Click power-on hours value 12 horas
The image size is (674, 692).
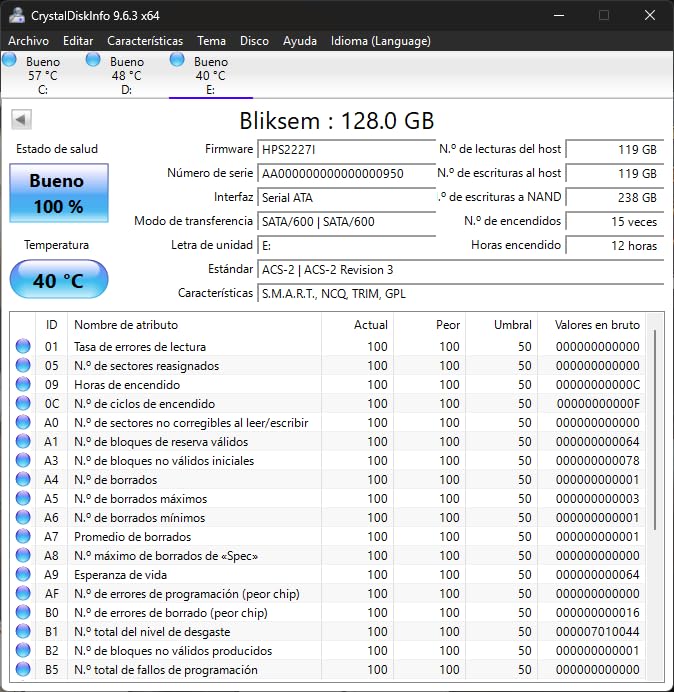615,245
